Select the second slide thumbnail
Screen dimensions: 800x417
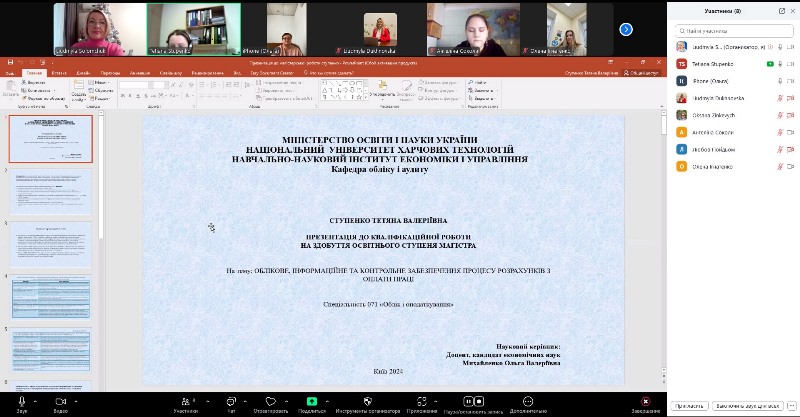51,191
